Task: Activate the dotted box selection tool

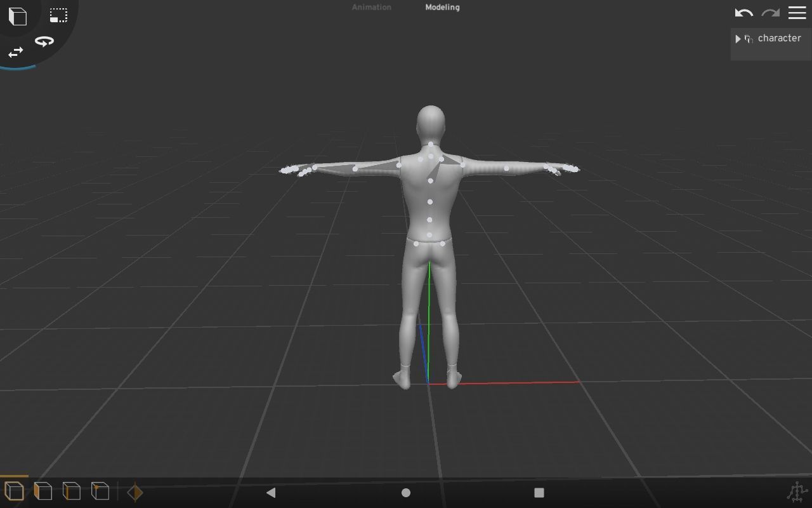Action: pyautogui.click(x=58, y=15)
